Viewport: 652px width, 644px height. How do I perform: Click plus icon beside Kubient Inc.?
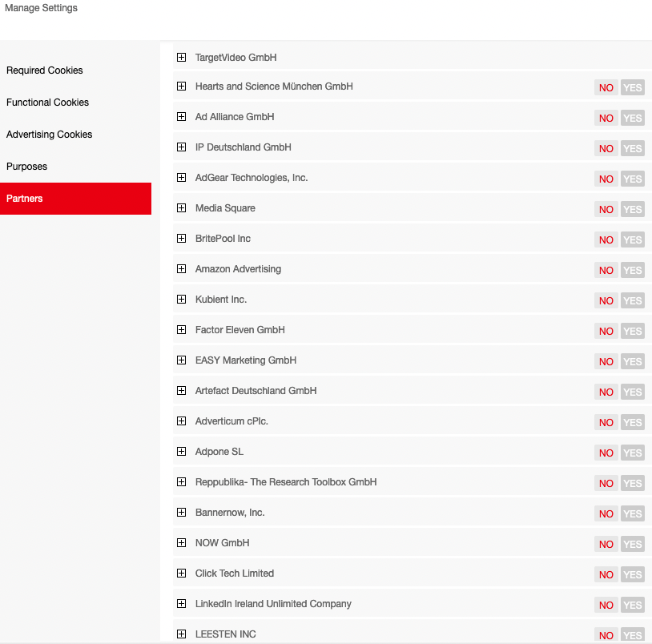point(181,300)
